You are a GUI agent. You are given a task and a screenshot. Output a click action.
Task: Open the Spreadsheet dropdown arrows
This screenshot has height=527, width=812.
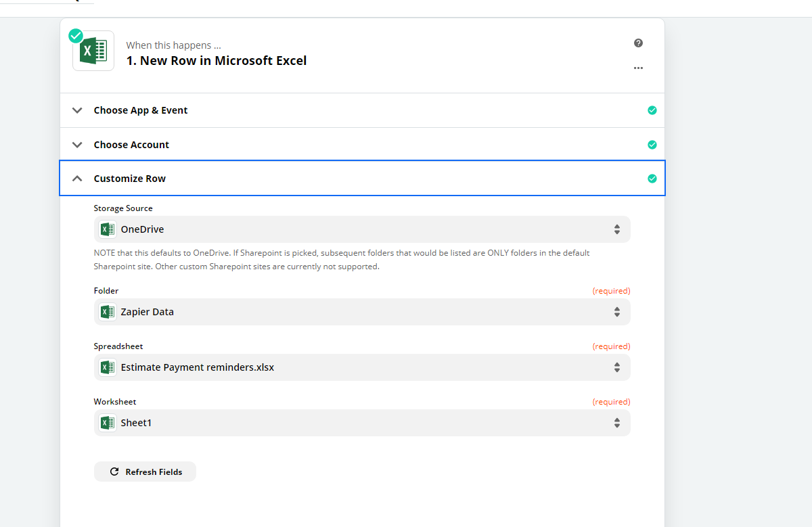tap(617, 367)
